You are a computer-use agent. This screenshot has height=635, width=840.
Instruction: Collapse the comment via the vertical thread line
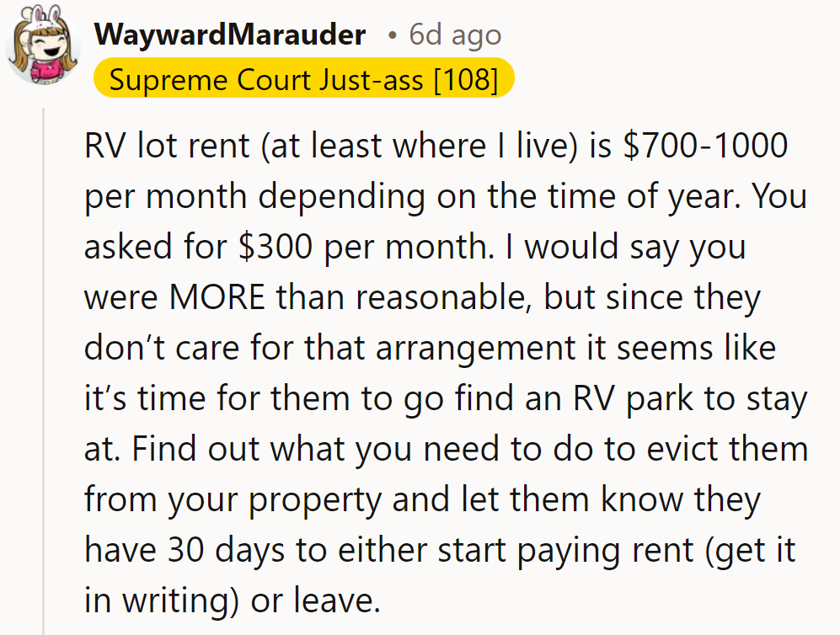[x=44, y=371]
